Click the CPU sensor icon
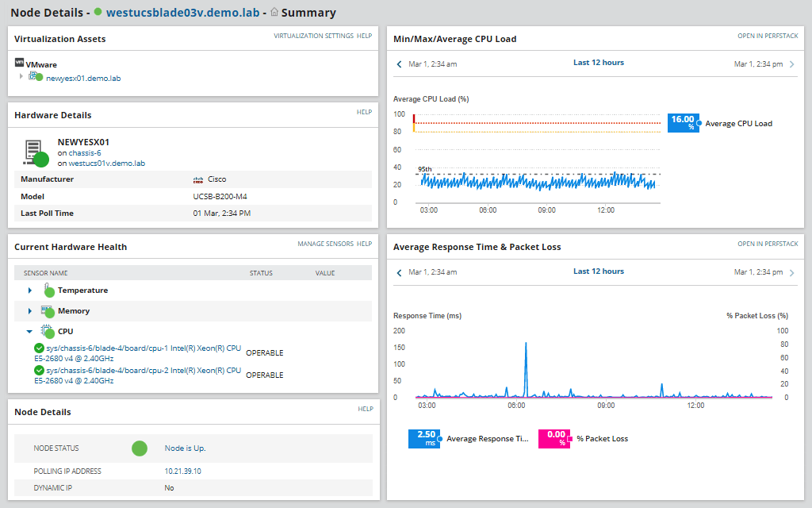The height and width of the screenshot is (508, 812). click(46, 331)
